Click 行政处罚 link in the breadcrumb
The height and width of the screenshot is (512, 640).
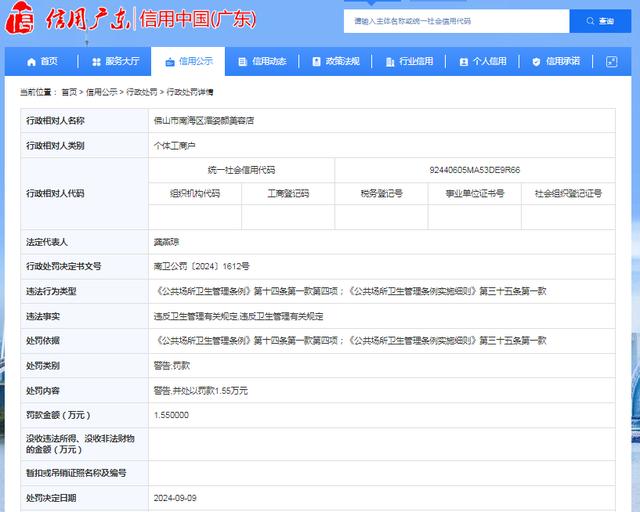141,92
